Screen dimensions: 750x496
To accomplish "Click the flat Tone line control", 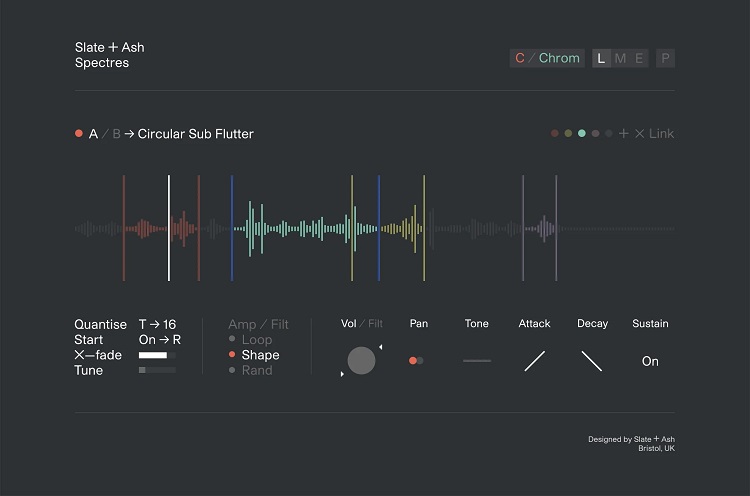I will point(477,361).
